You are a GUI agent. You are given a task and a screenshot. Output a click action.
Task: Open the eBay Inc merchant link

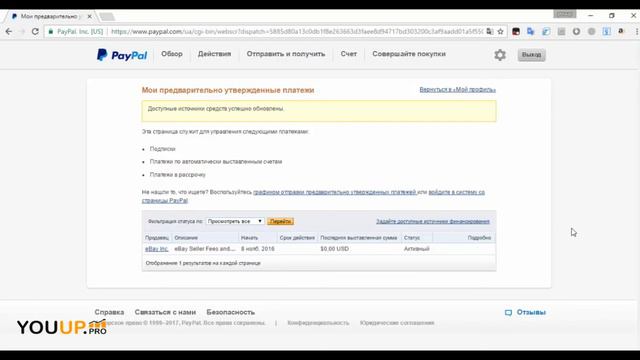[156, 249]
